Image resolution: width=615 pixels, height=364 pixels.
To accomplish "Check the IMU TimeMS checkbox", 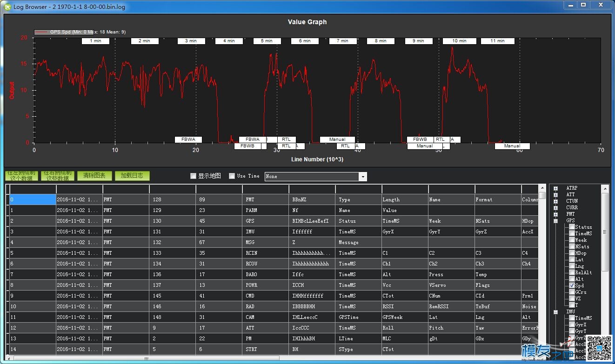I will [572, 318].
